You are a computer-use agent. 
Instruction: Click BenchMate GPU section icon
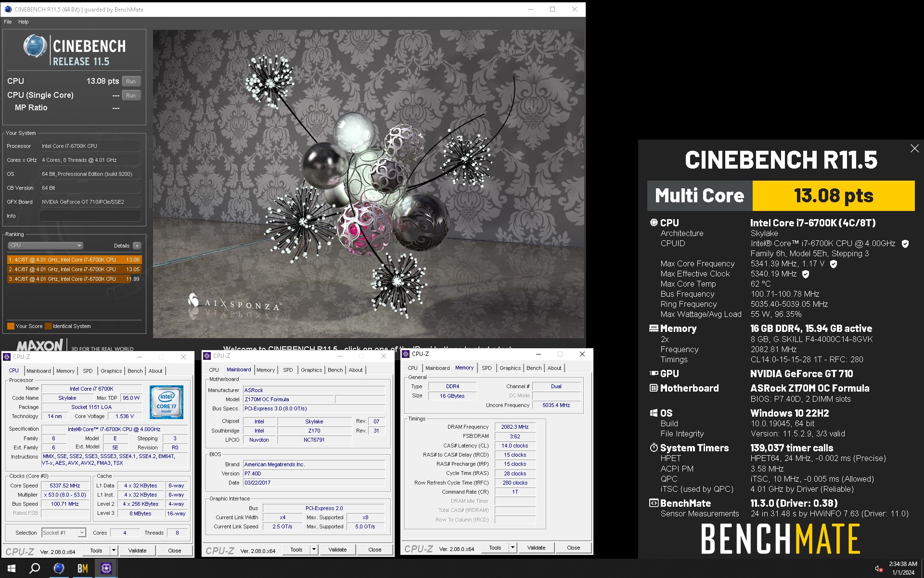[x=654, y=373]
